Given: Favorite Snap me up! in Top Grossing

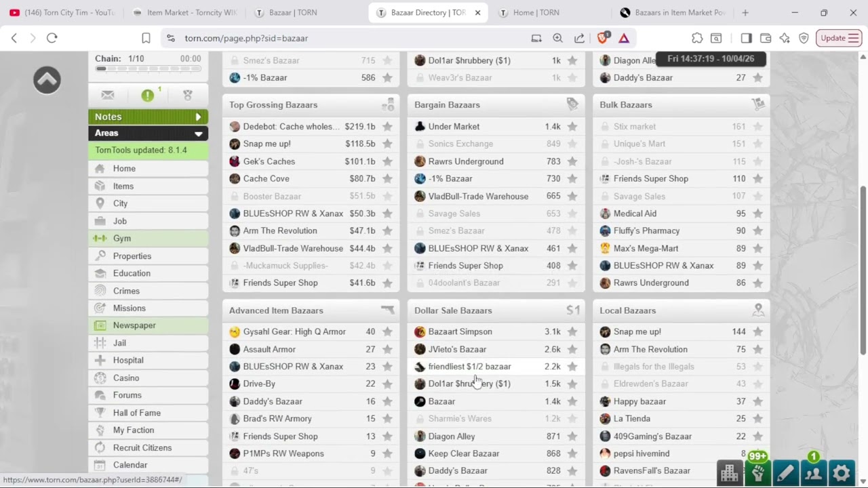Looking at the screenshot, I should tap(387, 144).
